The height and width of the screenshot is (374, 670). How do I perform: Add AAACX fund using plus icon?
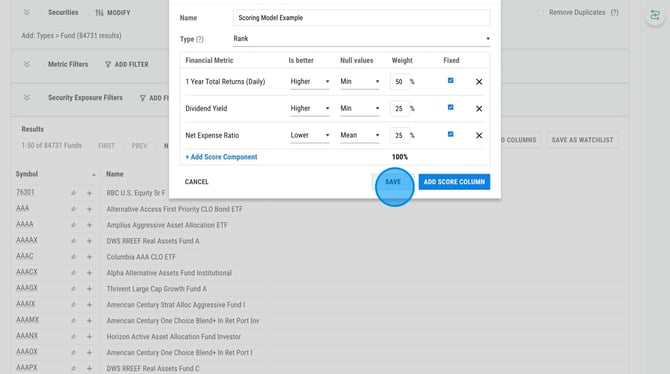(89, 273)
